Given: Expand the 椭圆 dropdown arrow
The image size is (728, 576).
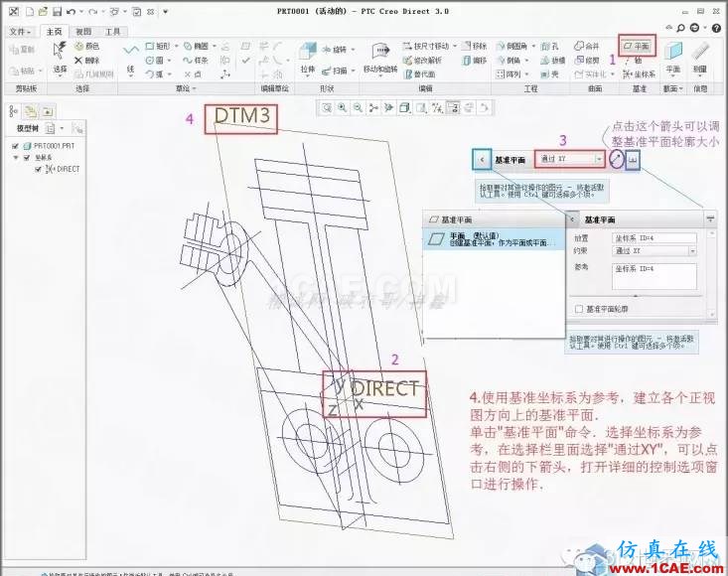Looking at the screenshot, I should (x=215, y=46).
